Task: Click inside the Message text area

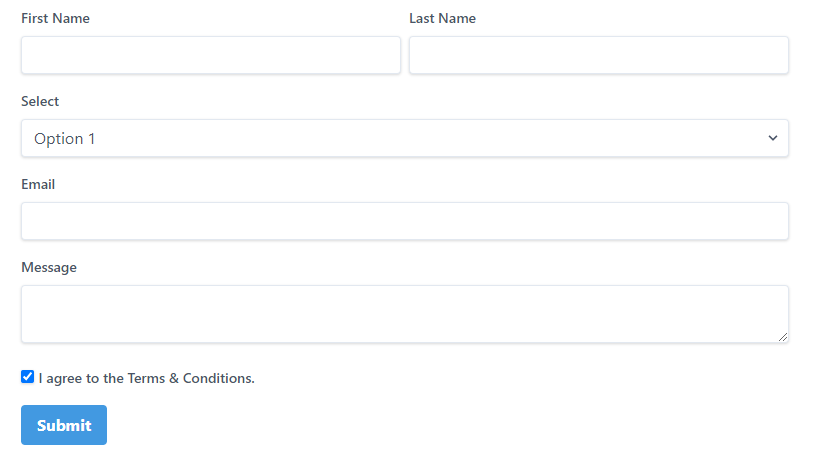Action: [405, 314]
